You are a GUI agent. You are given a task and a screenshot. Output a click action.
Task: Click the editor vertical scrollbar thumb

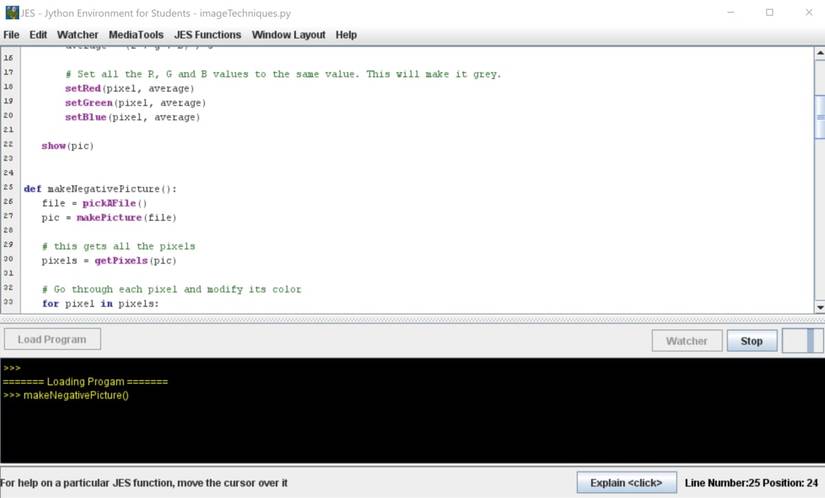coord(820,117)
